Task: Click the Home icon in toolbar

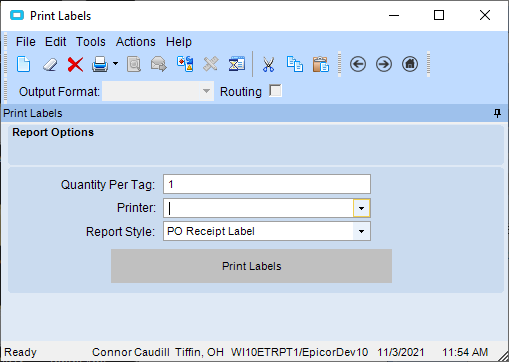Action: click(x=410, y=64)
